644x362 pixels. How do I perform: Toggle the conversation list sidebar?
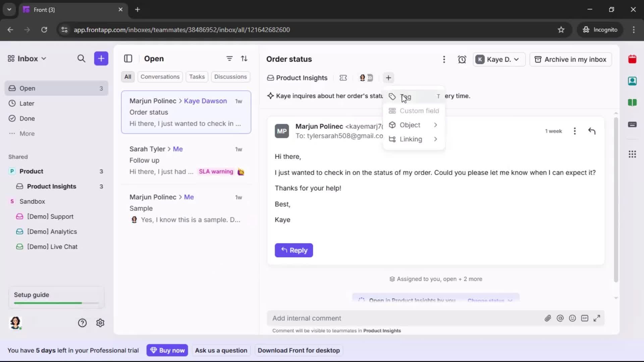(x=128, y=59)
